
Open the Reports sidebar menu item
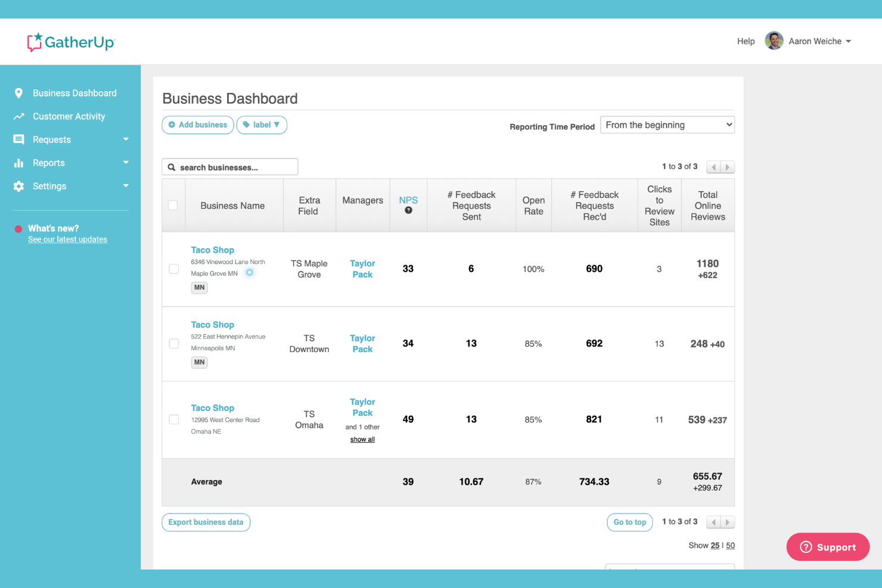click(x=49, y=163)
